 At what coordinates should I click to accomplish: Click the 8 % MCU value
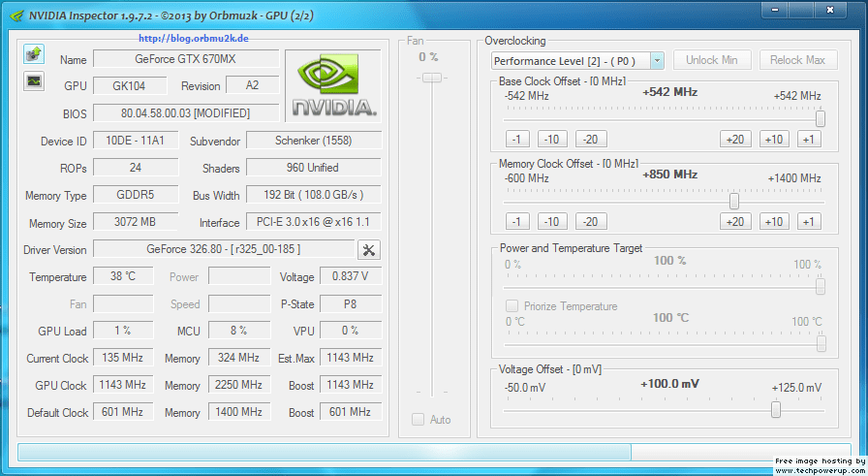click(x=239, y=331)
